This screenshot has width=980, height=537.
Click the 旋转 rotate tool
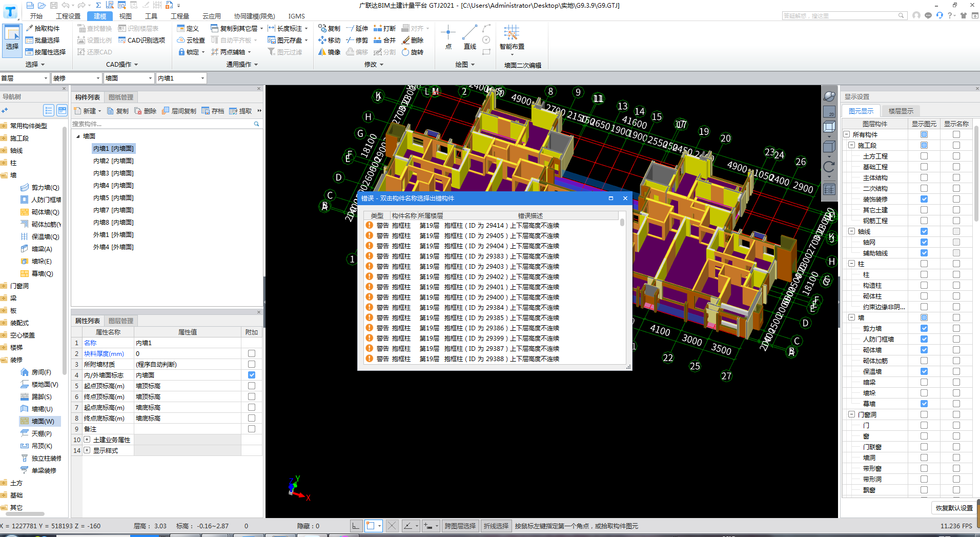412,52
